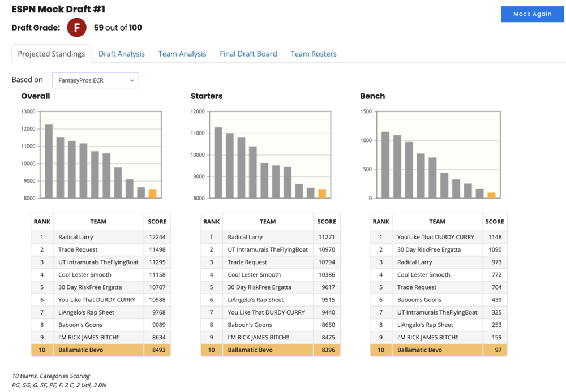Open the Team Analysis tab
This screenshot has height=392, width=566.
pyautogui.click(x=182, y=54)
